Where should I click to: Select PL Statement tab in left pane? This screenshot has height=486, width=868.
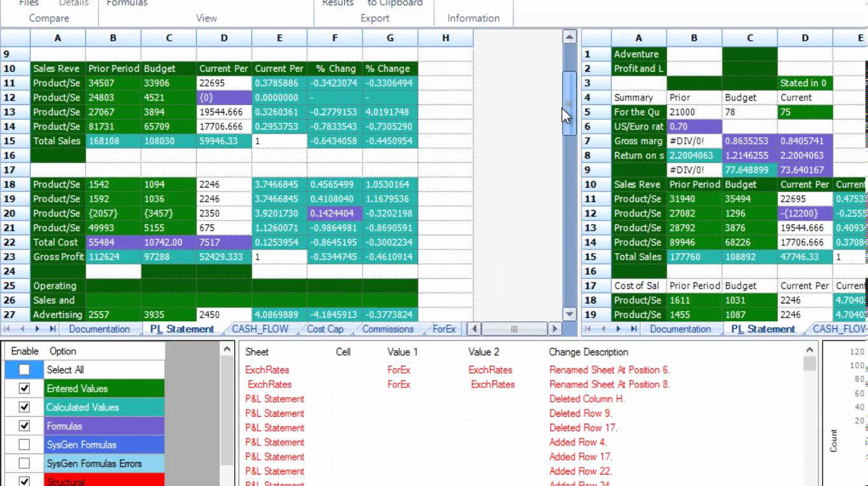coord(182,329)
